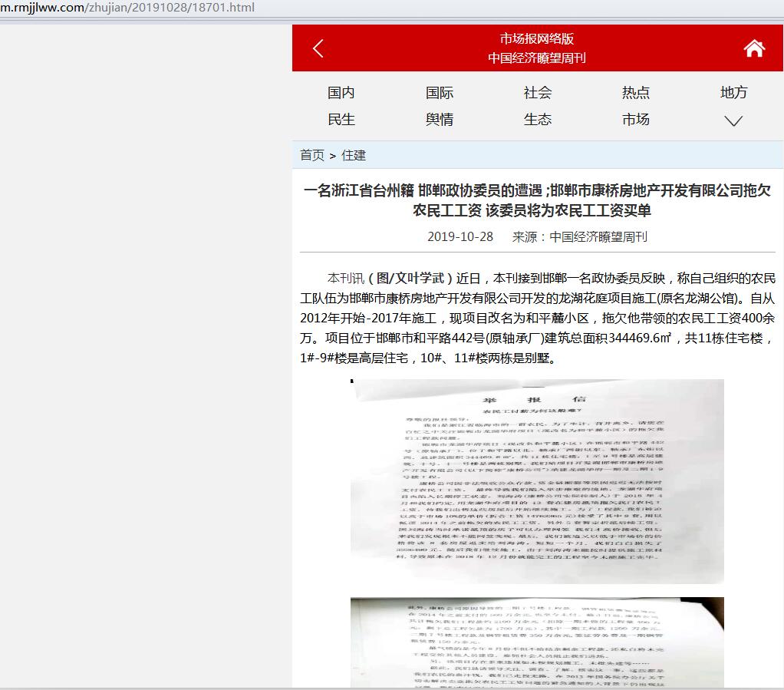Viewport: 784px width, 690px height.
Task: Select the 热点 category
Action: [636, 93]
